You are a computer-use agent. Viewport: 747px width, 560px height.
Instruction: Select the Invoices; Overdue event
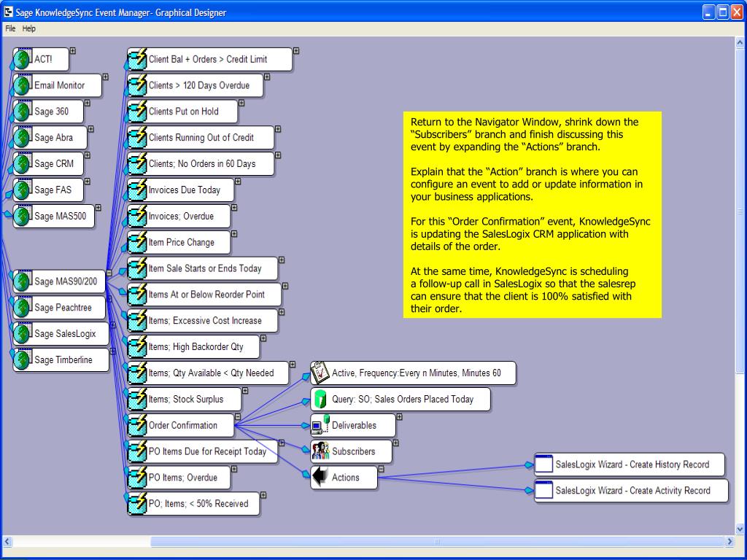179,216
